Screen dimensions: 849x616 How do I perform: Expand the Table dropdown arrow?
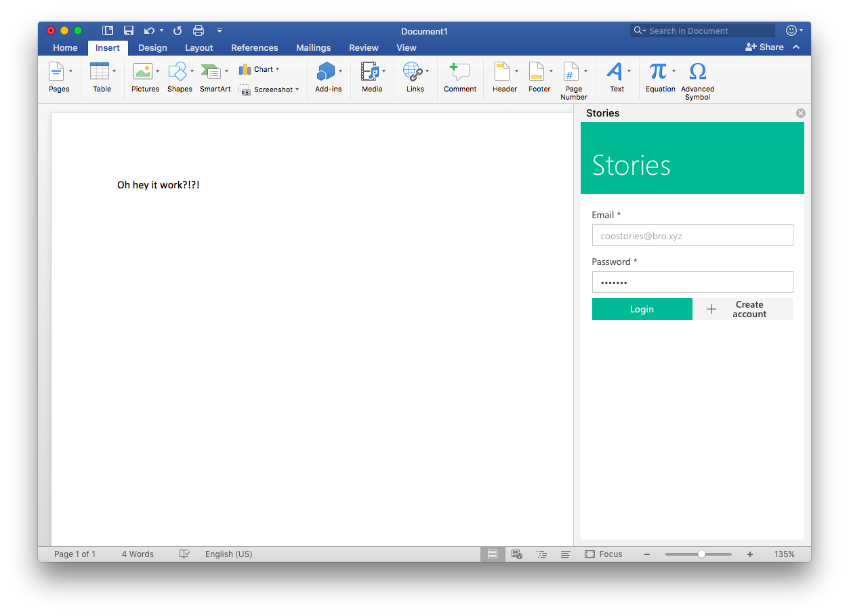114,71
